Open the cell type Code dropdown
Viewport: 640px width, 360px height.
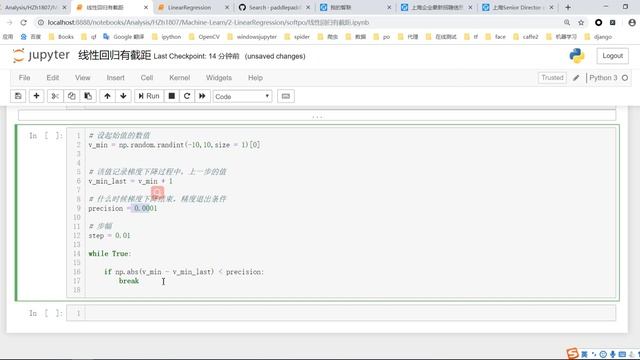(242, 96)
